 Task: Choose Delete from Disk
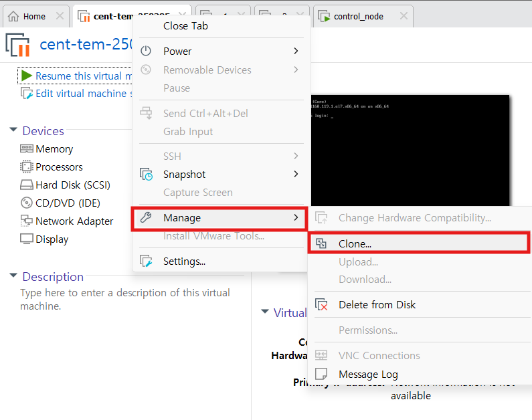[x=421, y=304]
